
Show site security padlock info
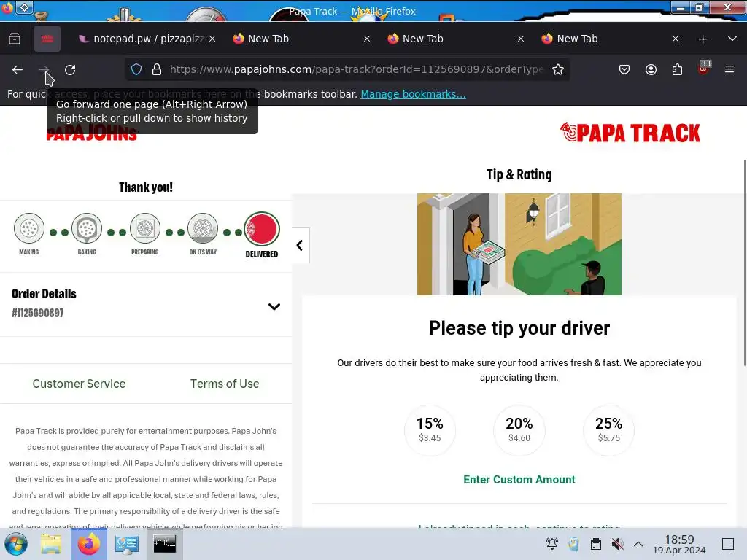click(x=157, y=69)
